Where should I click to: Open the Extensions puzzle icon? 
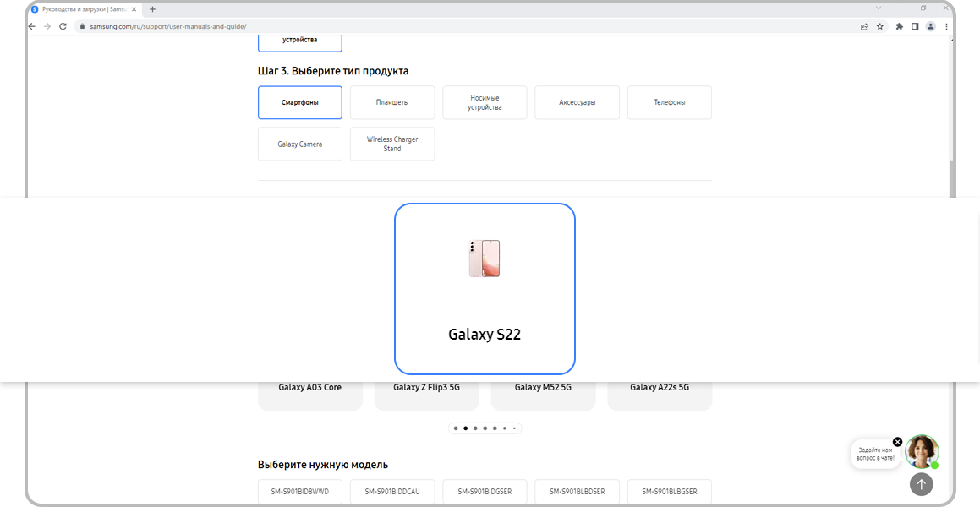pyautogui.click(x=900, y=26)
